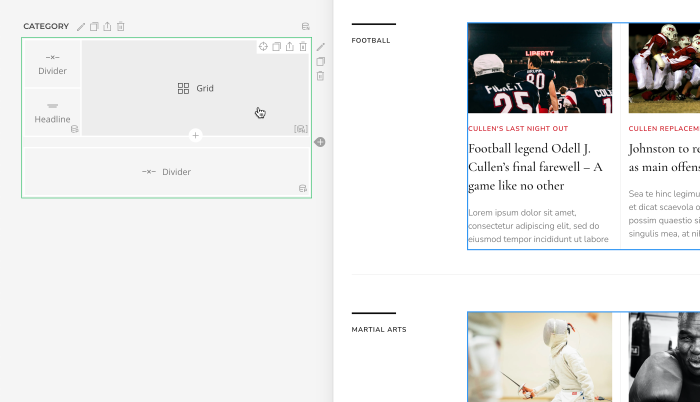Click the Grid element target/transform icon

pyautogui.click(x=263, y=46)
